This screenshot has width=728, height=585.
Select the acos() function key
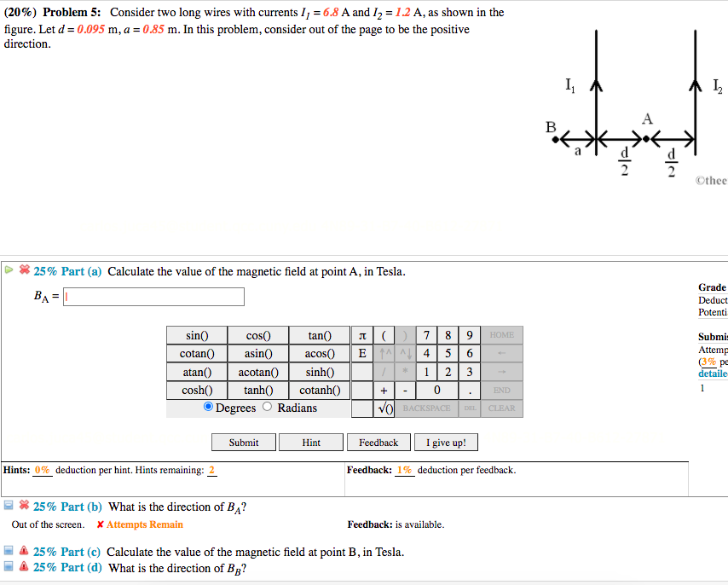click(x=320, y=353)
